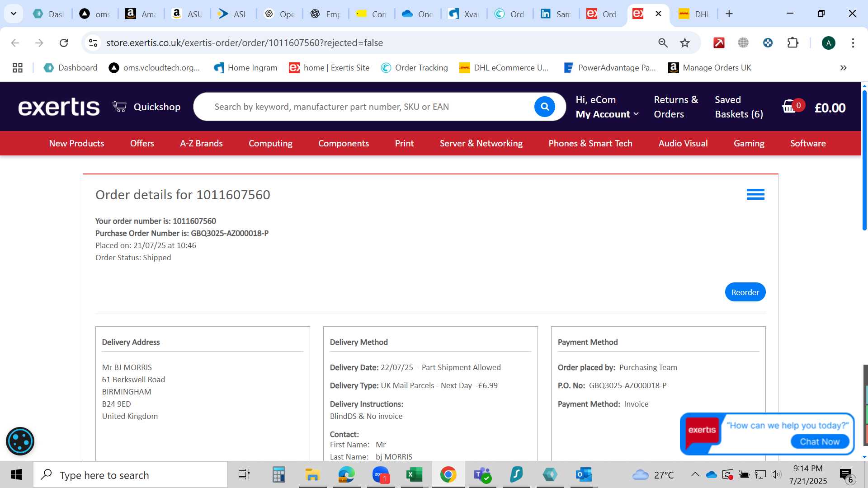Open Excel from the taskbar
The width and height of the screenshot is (868, 488).
(414, 475)
